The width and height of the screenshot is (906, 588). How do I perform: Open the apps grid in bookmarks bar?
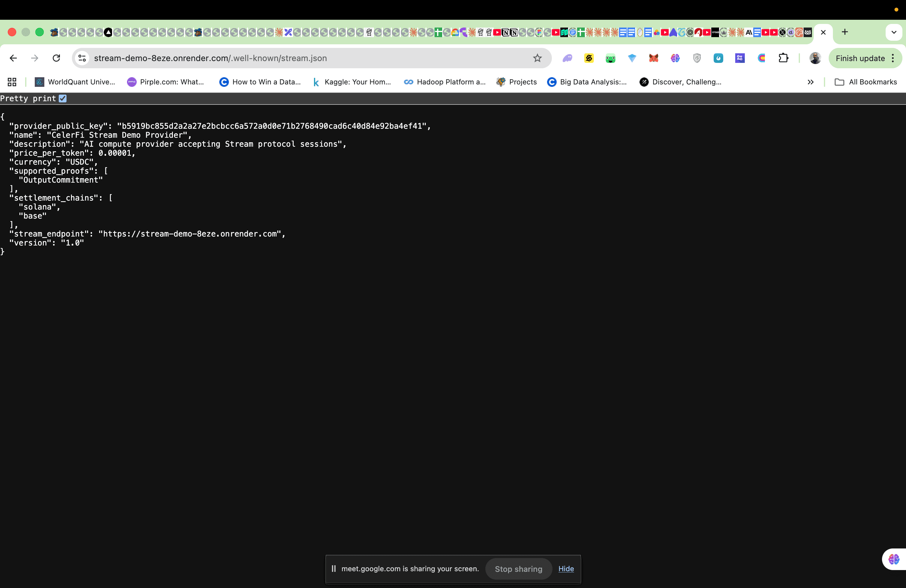pos(12,82)
